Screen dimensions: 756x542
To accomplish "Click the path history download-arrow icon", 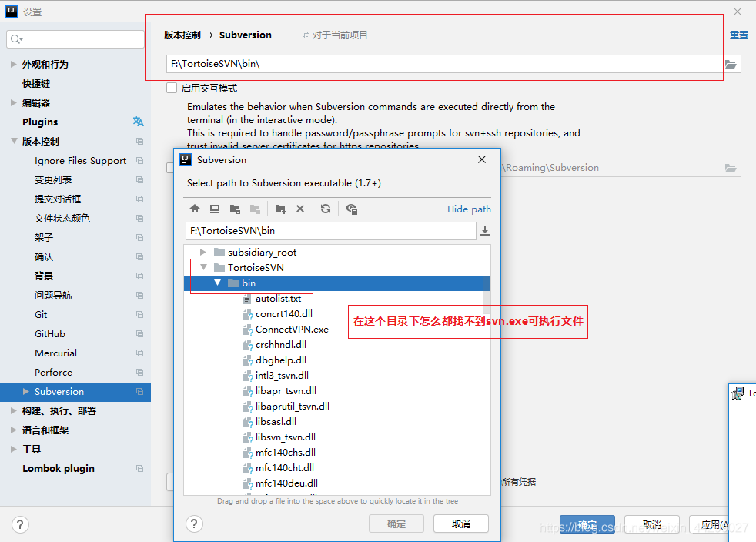I will tap(485, 231).
